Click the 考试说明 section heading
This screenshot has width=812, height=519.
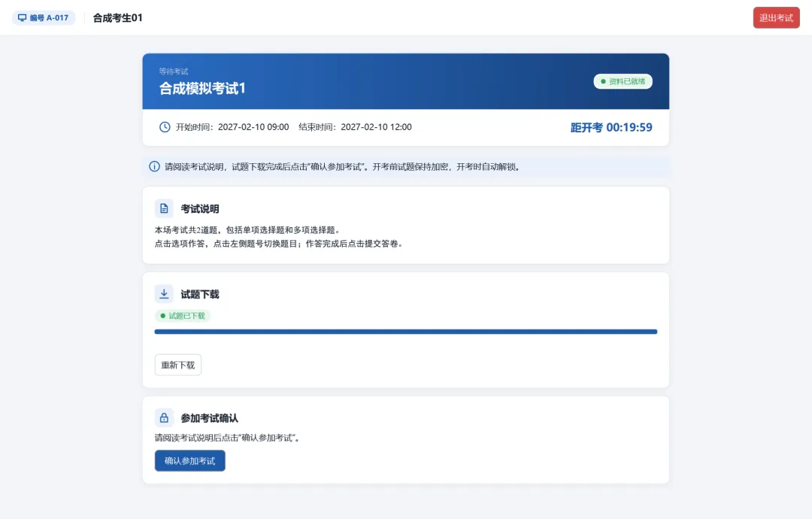[200, 209]
